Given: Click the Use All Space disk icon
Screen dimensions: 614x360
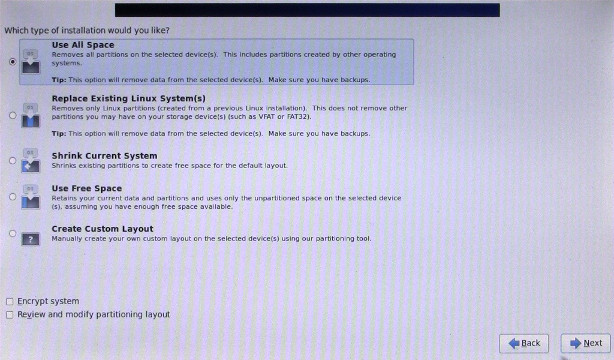Looking at the screenshot, I should click(31, 62).
